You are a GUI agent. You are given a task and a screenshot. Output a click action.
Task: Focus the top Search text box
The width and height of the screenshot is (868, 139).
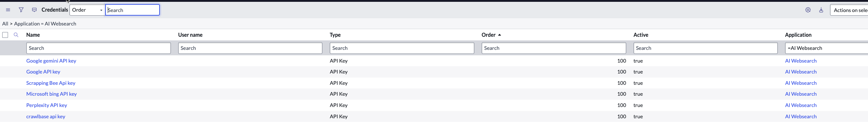click(x=133, y=10)
